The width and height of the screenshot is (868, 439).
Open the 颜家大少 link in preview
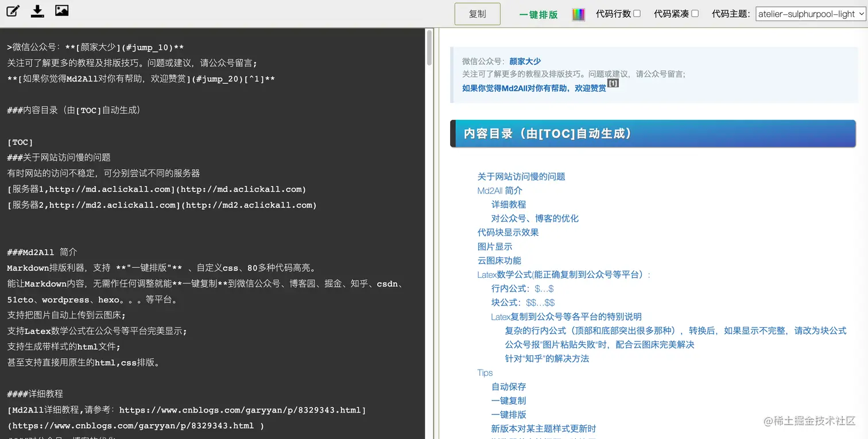[525, 61]
